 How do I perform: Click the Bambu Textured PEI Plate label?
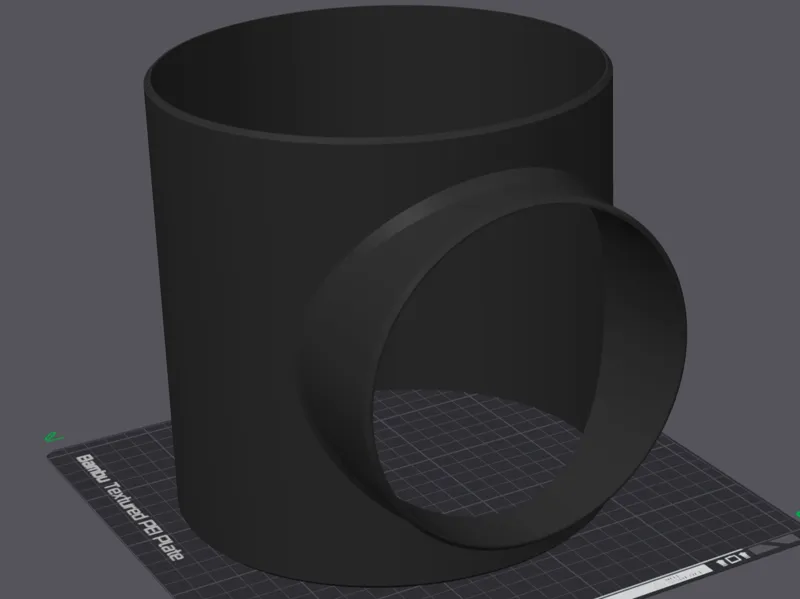click(x=130, y=507)
